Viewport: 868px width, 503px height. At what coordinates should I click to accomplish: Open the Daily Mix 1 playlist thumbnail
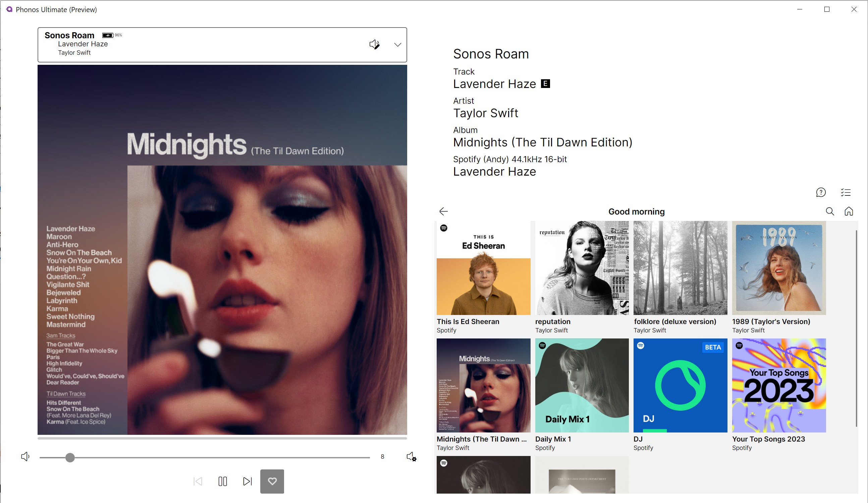coord(582,385)
